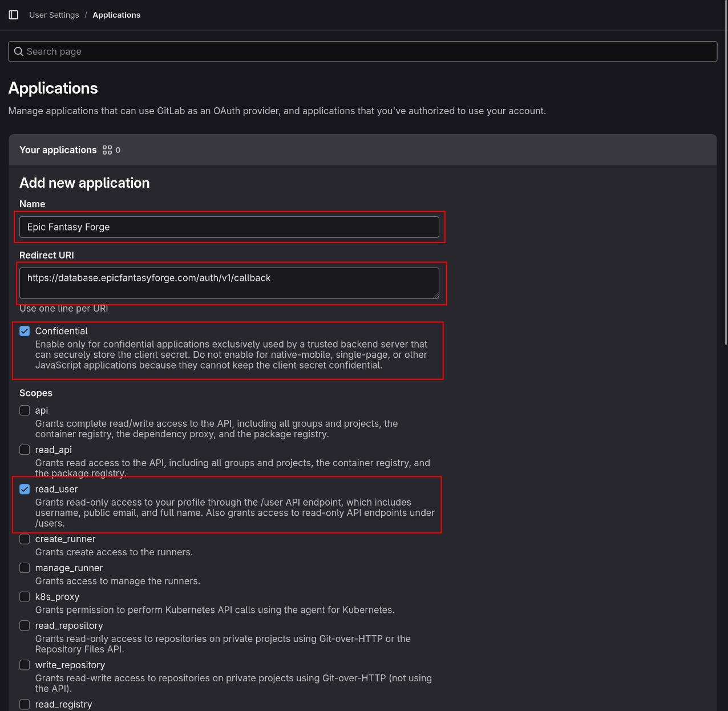
Task: Enable the create_runner scope
Action: click(x=25, y=539)
